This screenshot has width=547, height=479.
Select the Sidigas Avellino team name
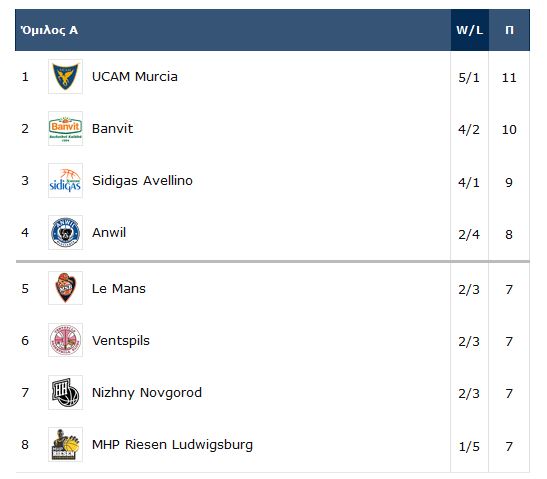click(x=142, y=181)
